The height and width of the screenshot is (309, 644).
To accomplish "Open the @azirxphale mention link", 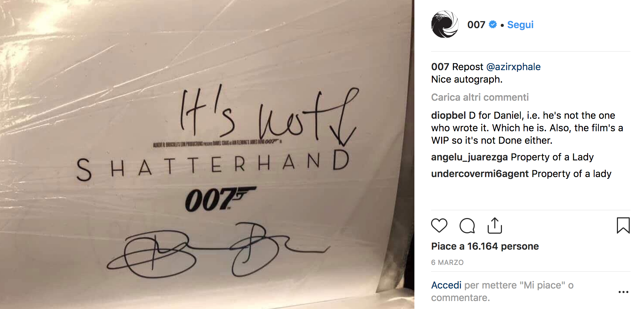I will click(513, 67).
